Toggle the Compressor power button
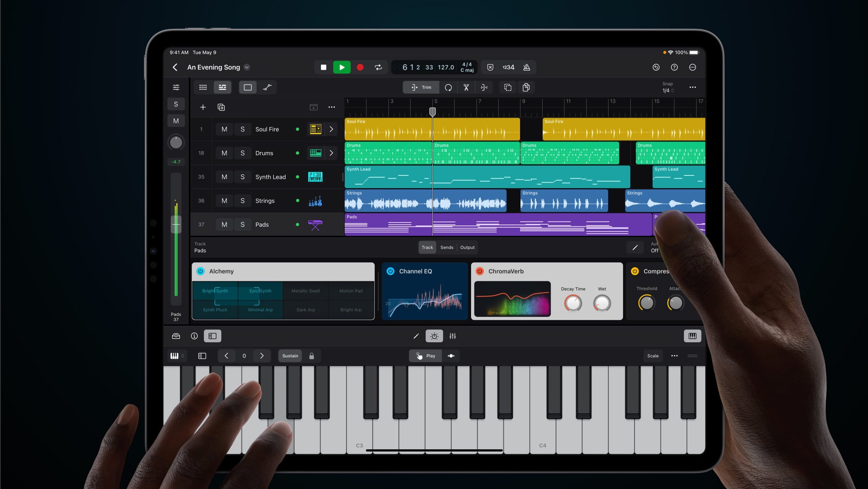 tap(635, 271)
